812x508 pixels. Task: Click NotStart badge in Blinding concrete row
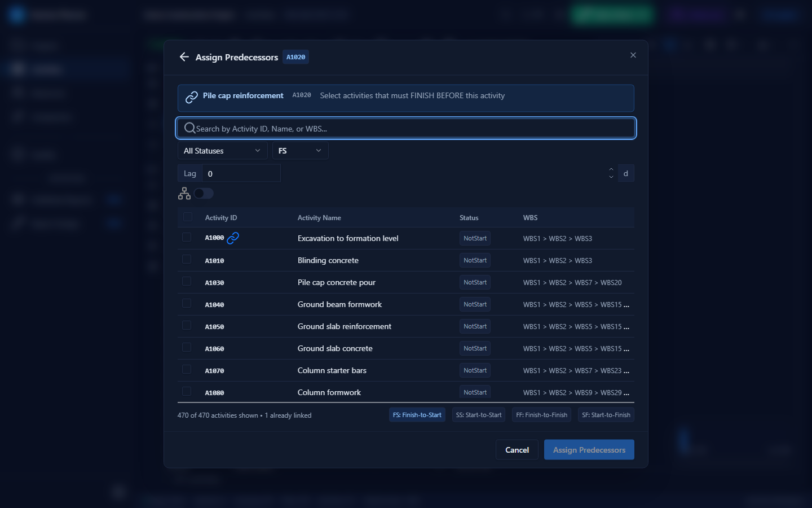pos(475,260)
